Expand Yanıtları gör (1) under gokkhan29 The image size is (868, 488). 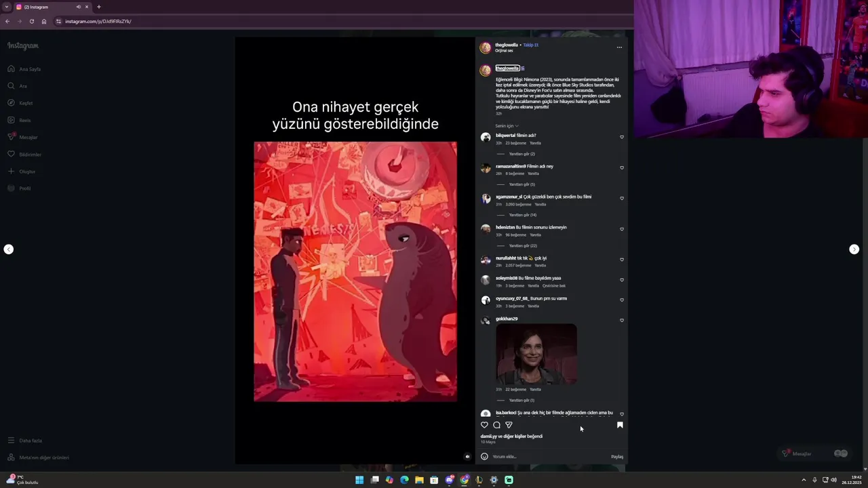coord(521,401)
